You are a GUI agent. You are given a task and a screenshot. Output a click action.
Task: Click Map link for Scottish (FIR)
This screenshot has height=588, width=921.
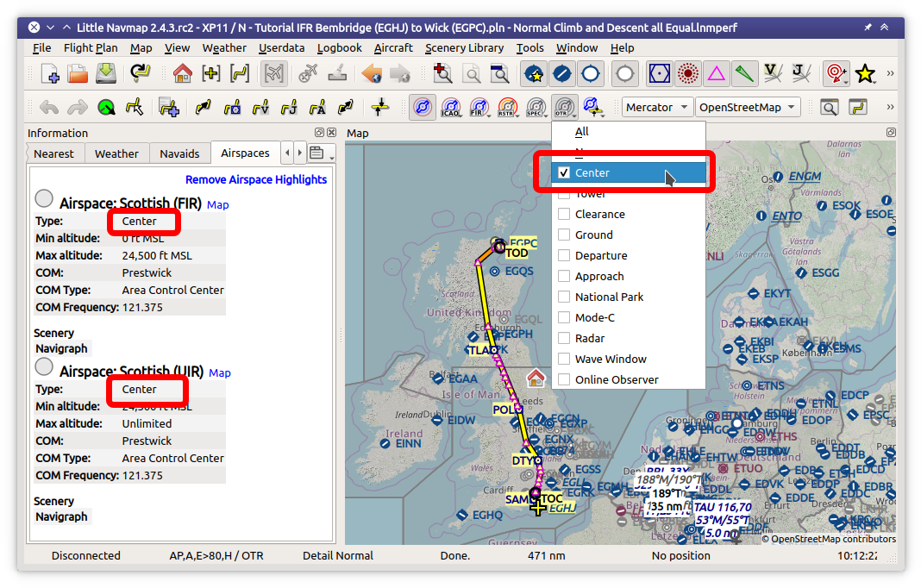point(218,205)
